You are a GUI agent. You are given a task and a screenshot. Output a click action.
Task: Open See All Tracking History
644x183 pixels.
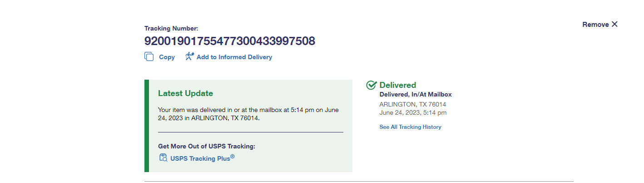(x=410, y=127)
